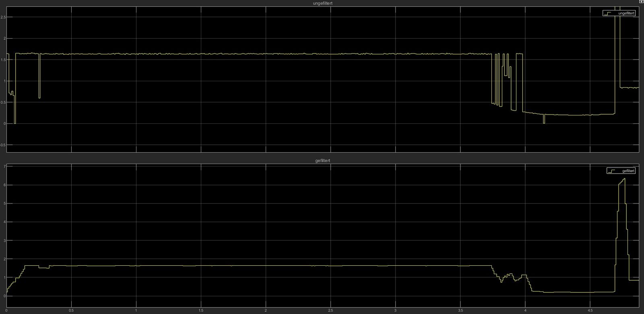Click the ungefiltert signal dip near time 0.25
This screenshot has height=314, width=644.
39,97
